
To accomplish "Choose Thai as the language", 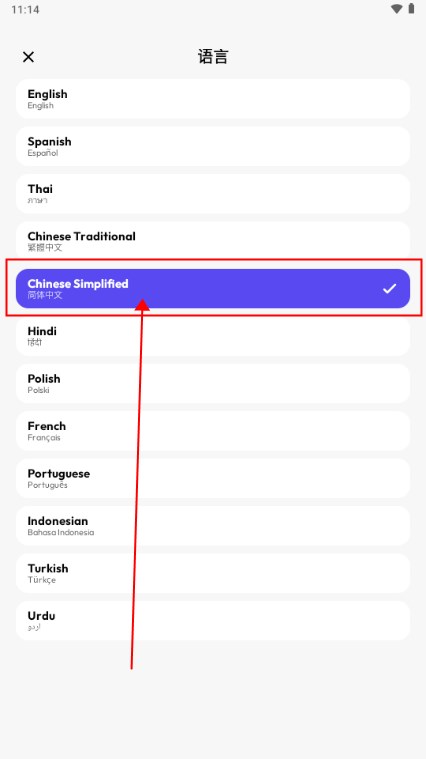I will (213, 194).
